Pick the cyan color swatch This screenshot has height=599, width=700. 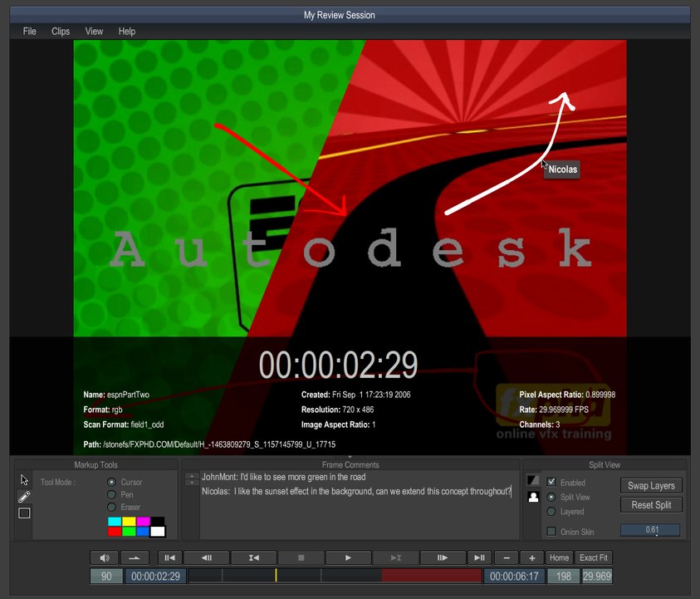(x=115, y=521)
